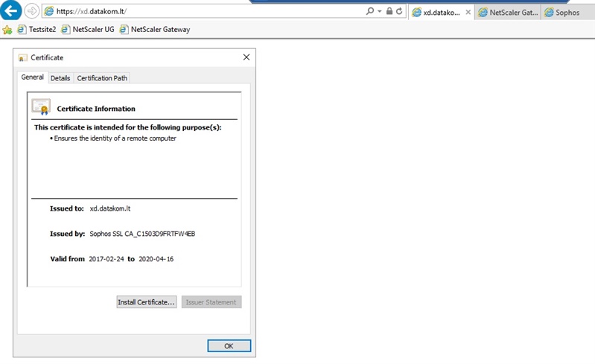Select the Details tab

[60, 78]
